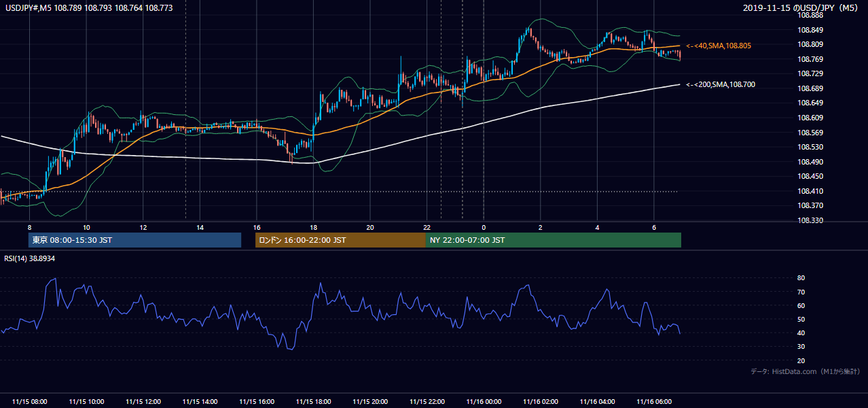The image size is (868, 408).
Task: Click time axis label 11/15 14:00
Action: tap(200, 402)
